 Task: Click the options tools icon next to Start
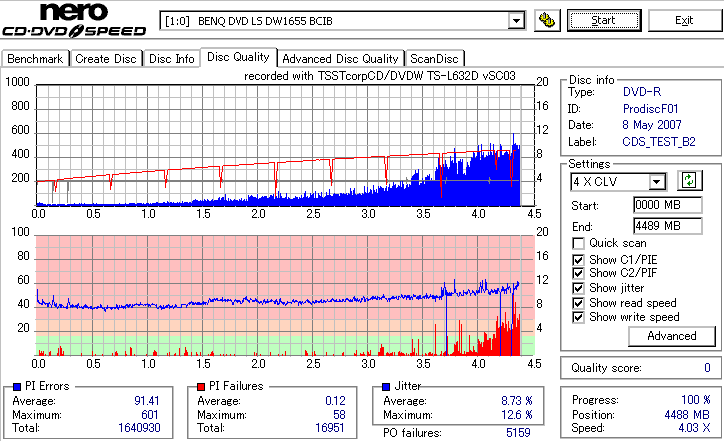[547, 21]
